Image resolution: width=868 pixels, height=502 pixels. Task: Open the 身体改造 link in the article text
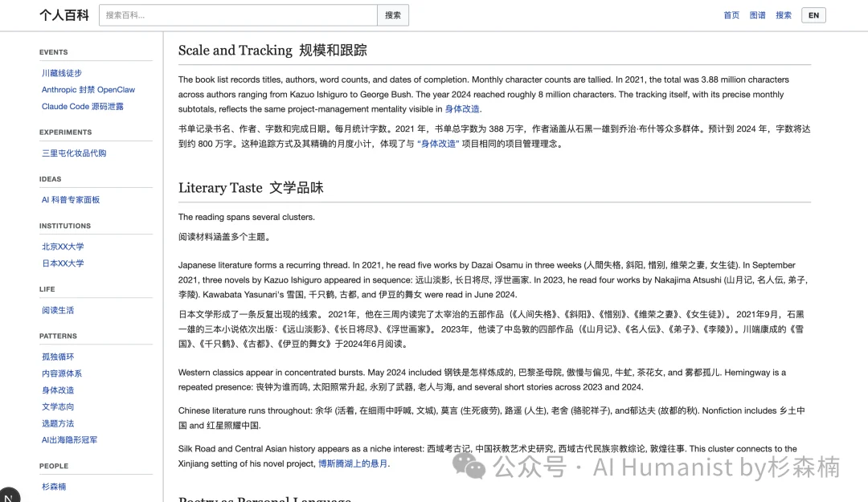click(464, 108)
